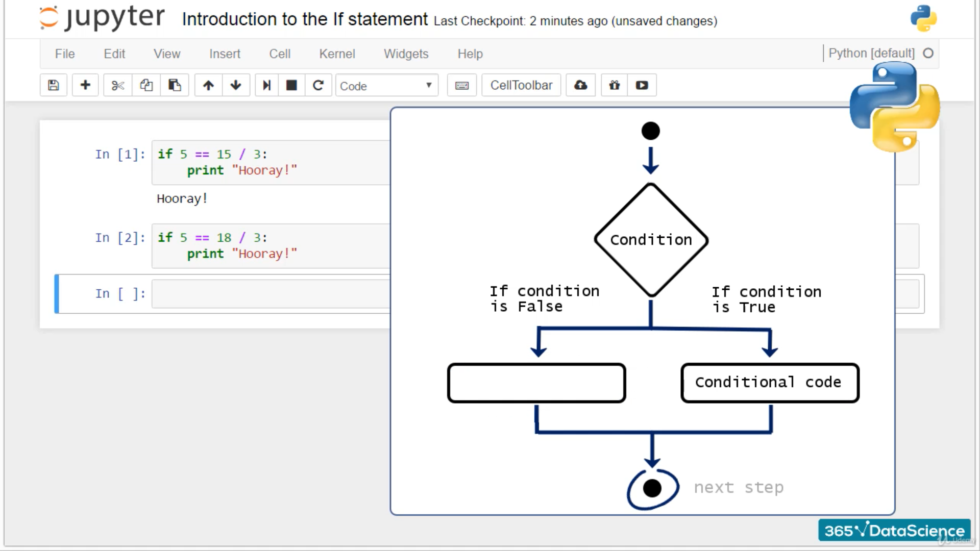Expand the Code cell type dropdown
The width and height of the screenshot is (980, 551).
(386, 86)
